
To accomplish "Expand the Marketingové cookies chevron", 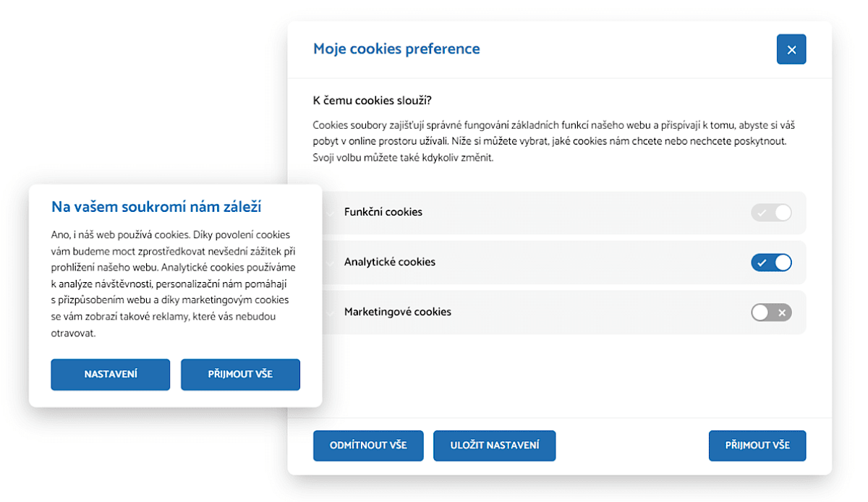I will click(331, 312).
